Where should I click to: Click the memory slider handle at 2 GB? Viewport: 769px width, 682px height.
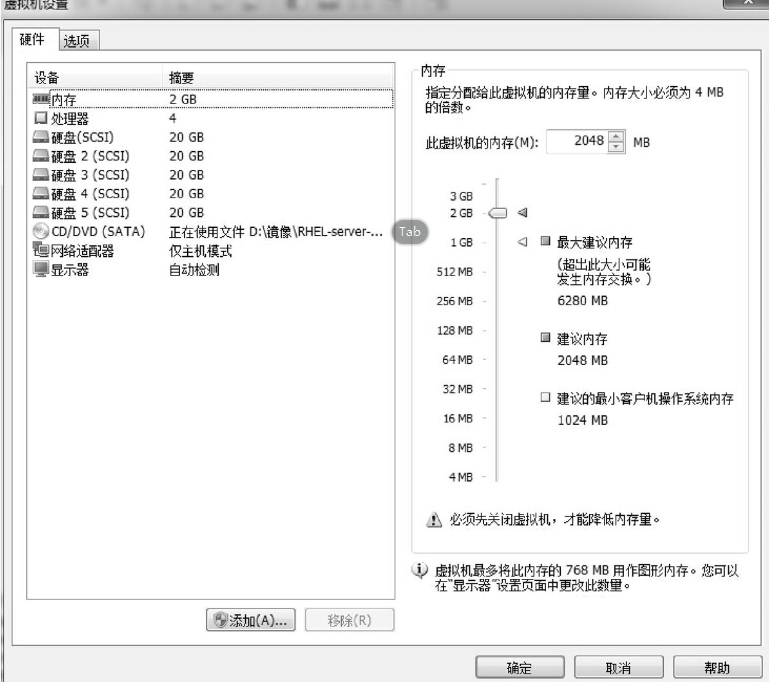coord(499,212)
